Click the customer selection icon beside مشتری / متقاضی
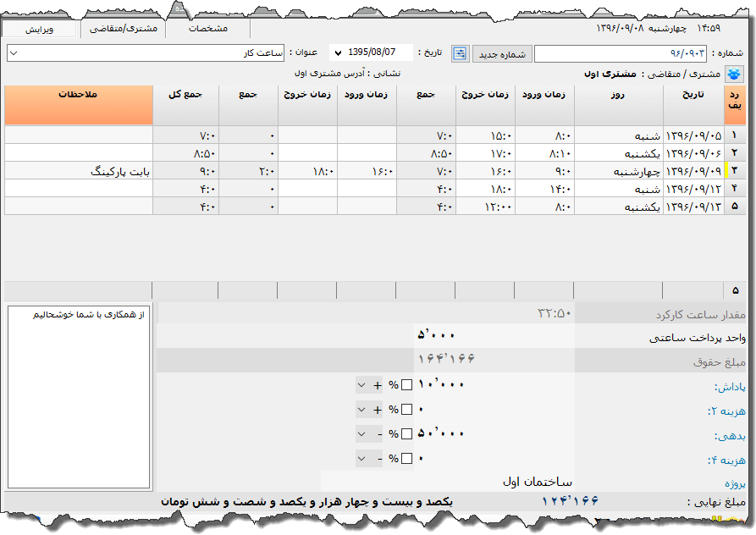Screen dimensions: 756x535 coord(733,74)
